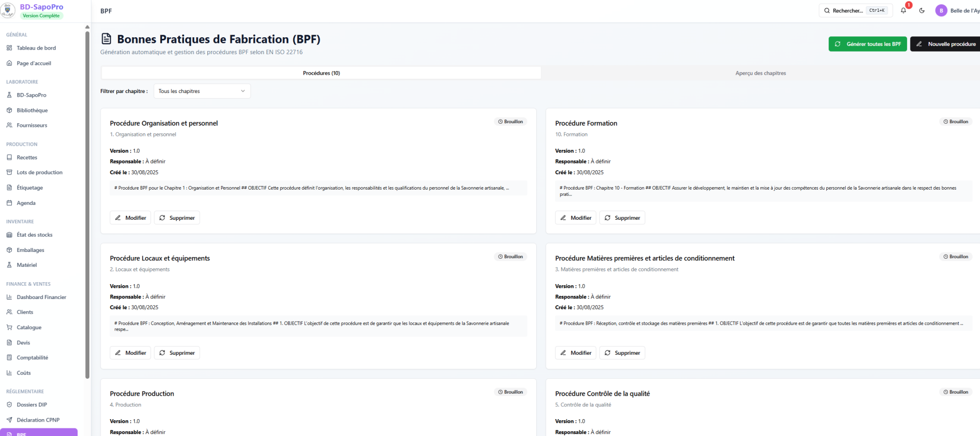Screen dimensions: 980x436
Task: Click the Recettes book icon
Action: click(x=9, y=157)
